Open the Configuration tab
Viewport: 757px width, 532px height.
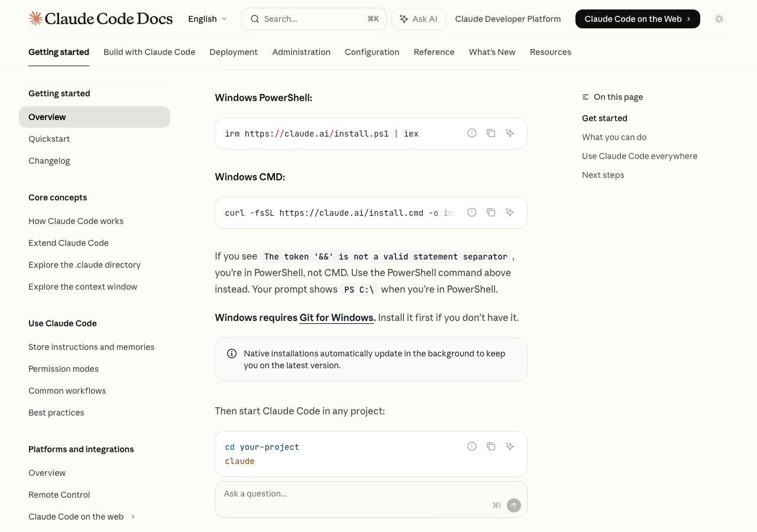[x=372, y=52]
